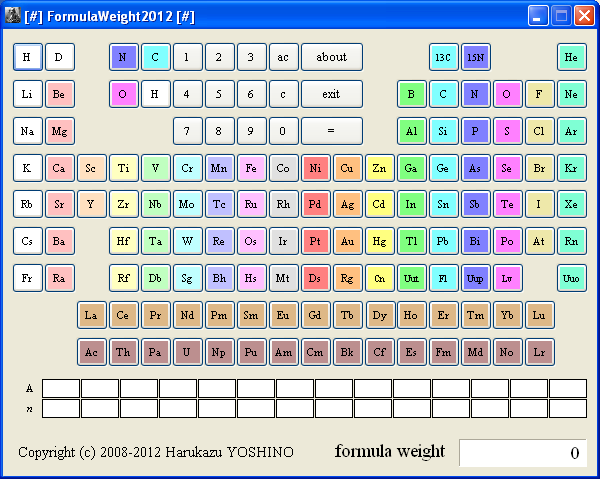Image resolution: width=600 pixels, height=479 pixels.
Task: Click the lowercase c clear button
Action: (284, 94)
